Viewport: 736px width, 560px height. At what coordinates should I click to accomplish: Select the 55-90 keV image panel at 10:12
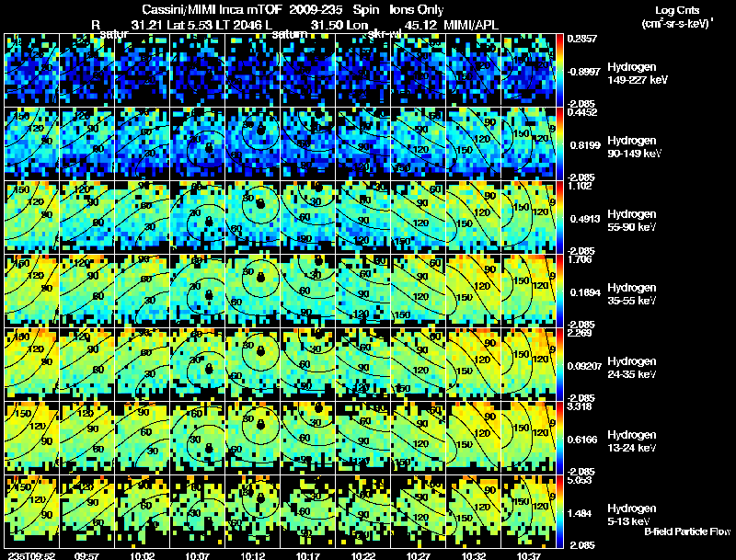coord(252,217)
